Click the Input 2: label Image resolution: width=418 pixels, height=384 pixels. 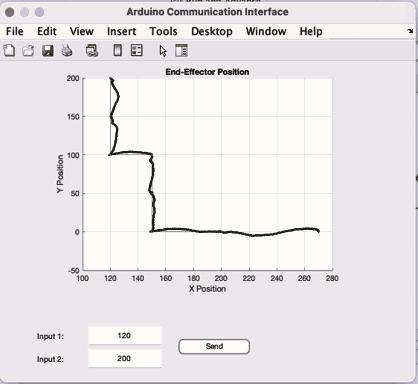coord(50,359)
